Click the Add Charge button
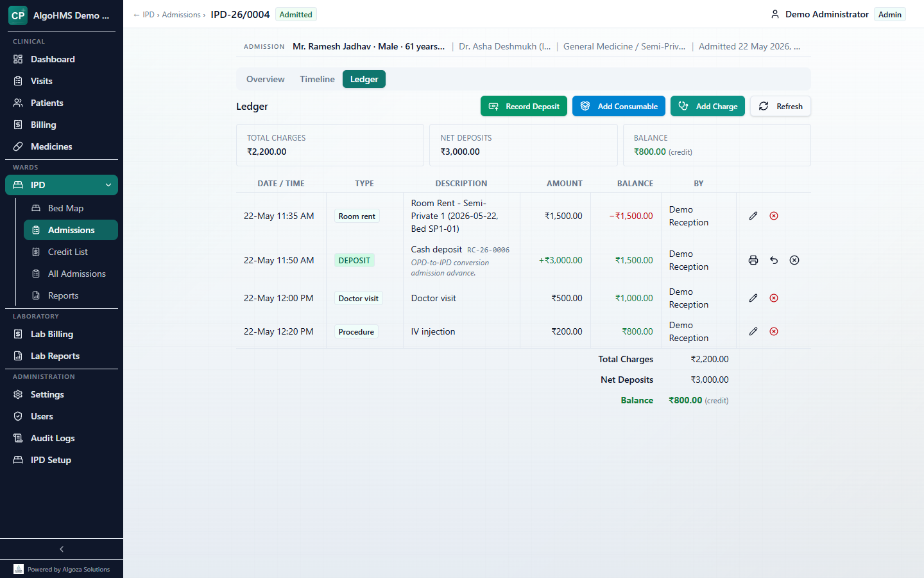 point(708,106)
